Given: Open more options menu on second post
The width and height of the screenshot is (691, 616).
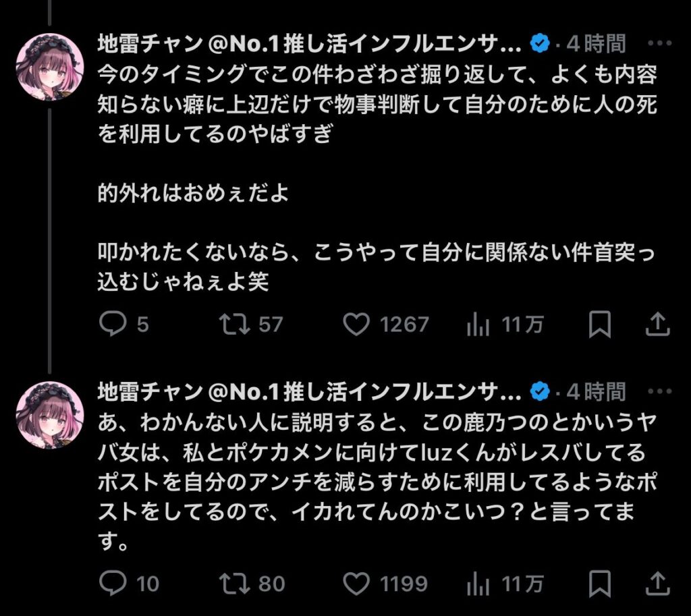Looking at the screenshot, I should 659,391.
